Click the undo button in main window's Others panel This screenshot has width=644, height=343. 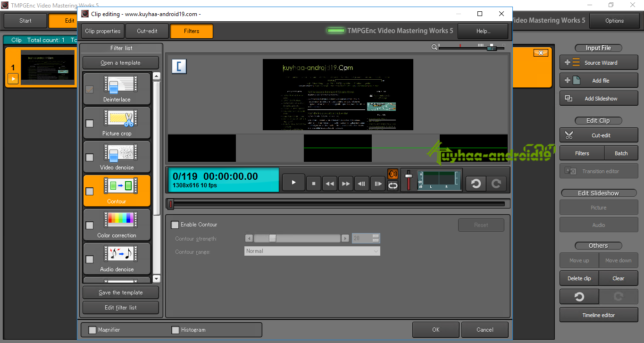pyautogui.click(x=579, y=297)
